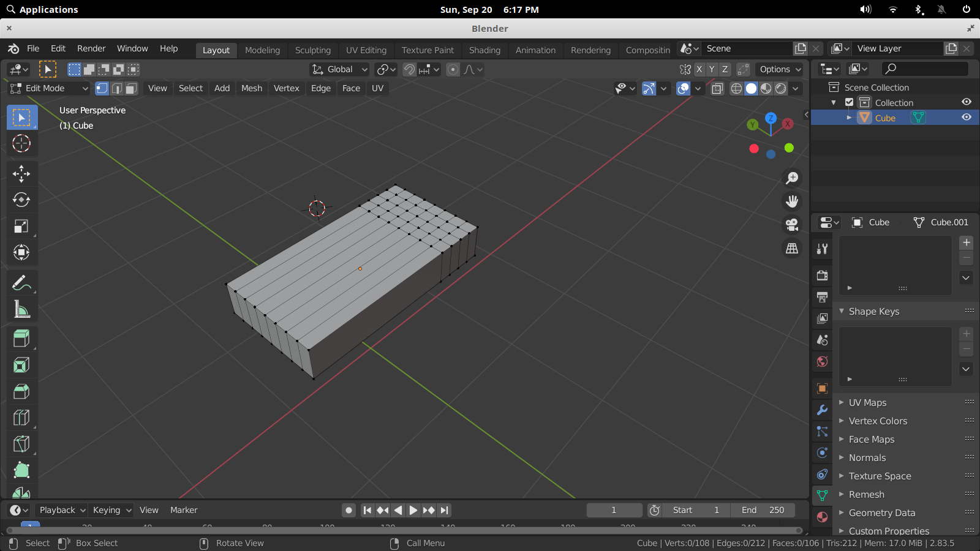The width and height of the screenshot is (980, 551).
Task: Open the Output properties printer tab
Action: click(822, 297)
